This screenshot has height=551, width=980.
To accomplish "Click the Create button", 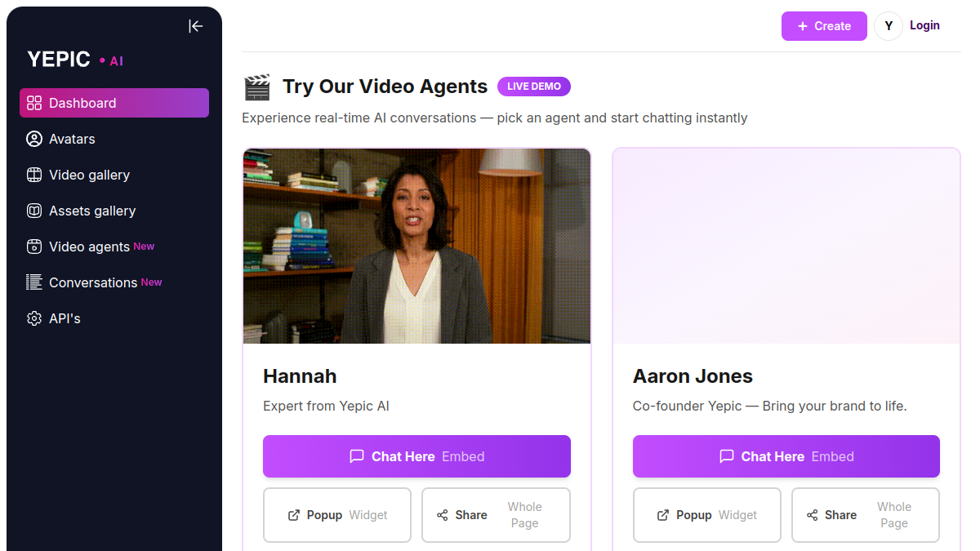I will click(x=824, y=26).
